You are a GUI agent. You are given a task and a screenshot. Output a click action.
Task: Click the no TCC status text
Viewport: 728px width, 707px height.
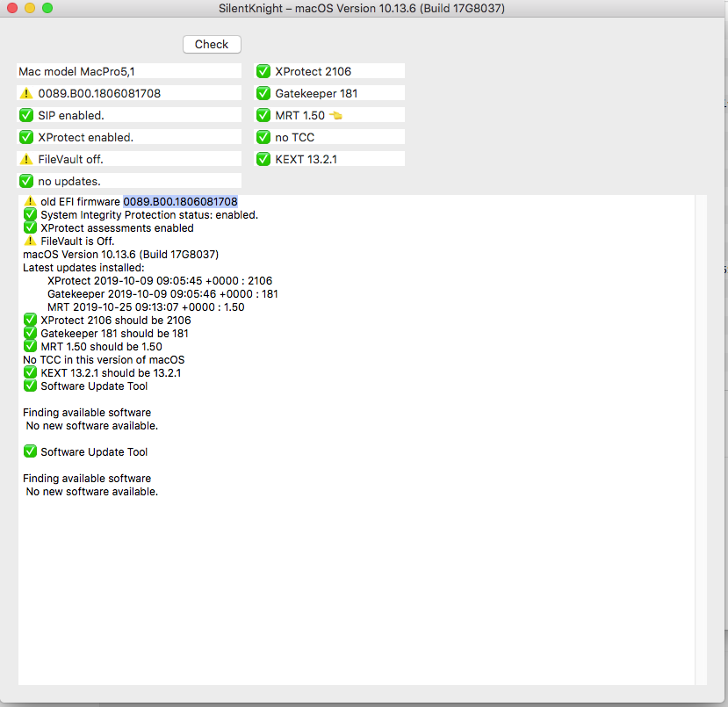click(295, 137)
